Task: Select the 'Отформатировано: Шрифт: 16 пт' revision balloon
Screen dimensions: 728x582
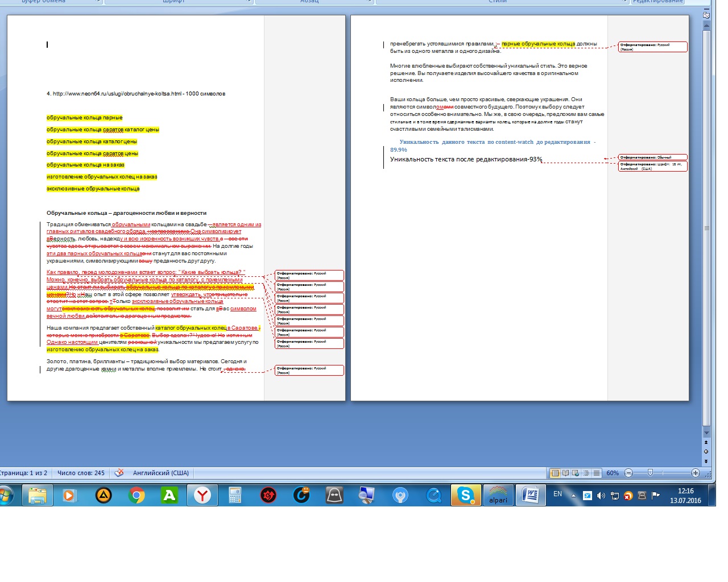Action: 653,166
